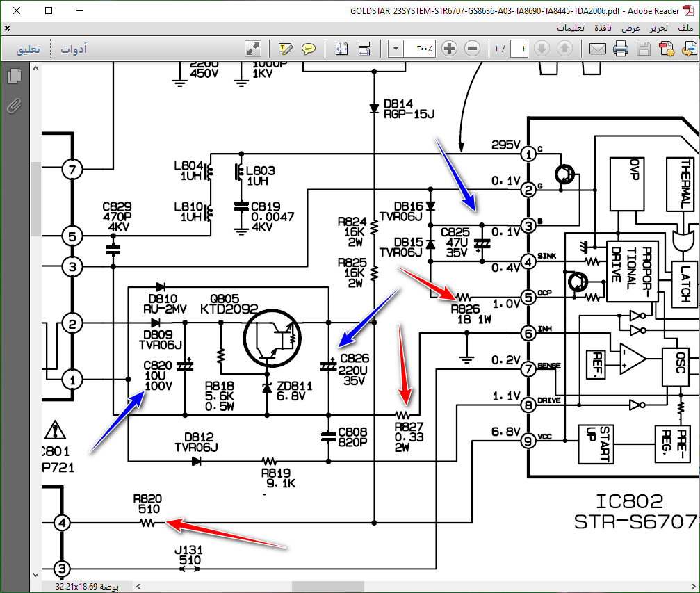This screenshot has height=593, width=700.
Task: Click the R820 510 resistor label
Action: click(x=148, y=504)
